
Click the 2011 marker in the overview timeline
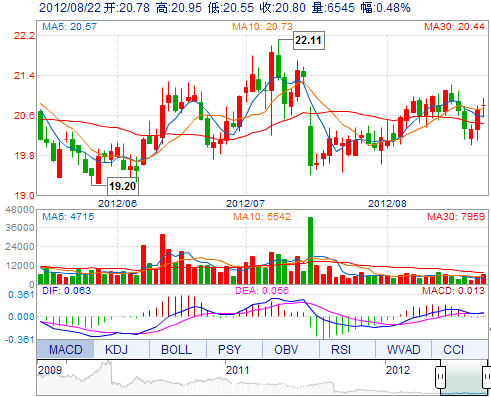[237, 370]
